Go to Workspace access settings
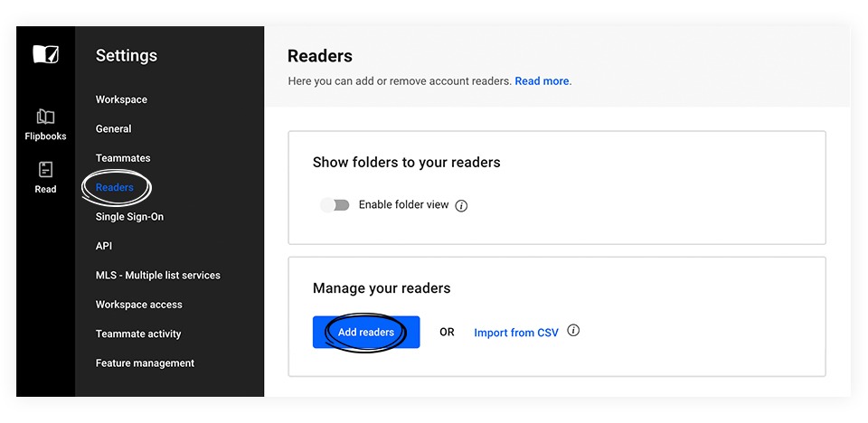Viewport: 868px width, 423px height. click(x=139, y=305)
